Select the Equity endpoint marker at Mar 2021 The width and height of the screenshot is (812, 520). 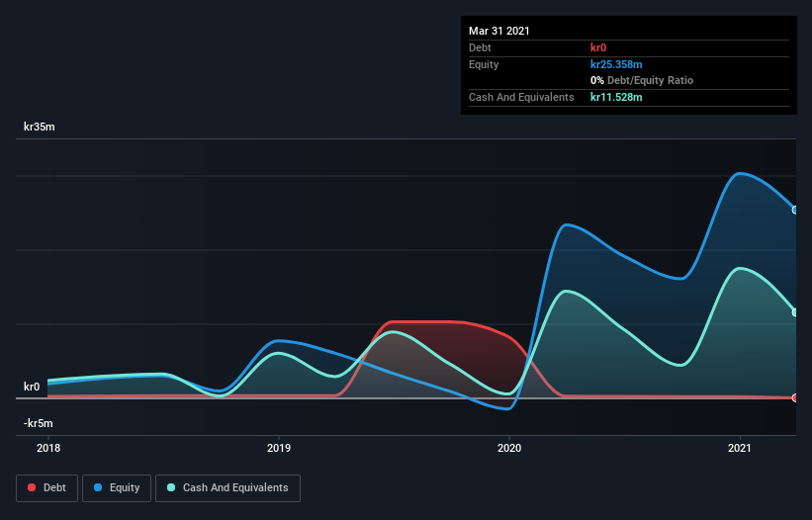point(795,210)
